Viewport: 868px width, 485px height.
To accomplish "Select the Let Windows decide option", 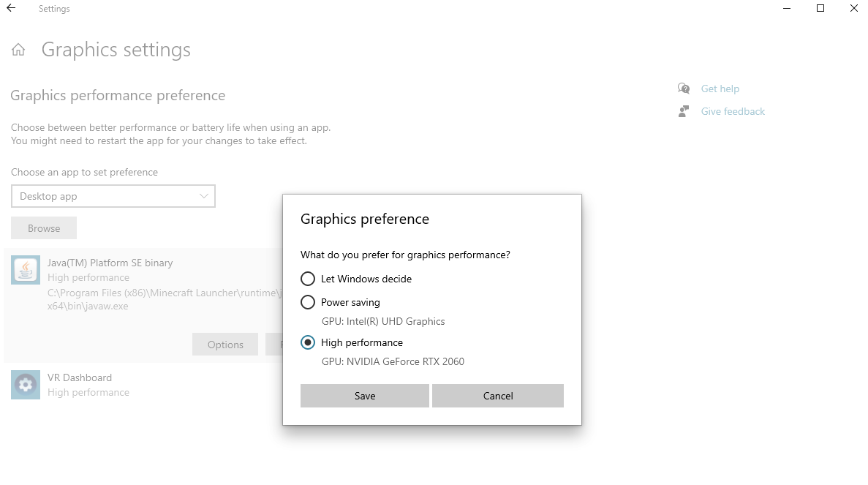I will [x=308, y=279].
